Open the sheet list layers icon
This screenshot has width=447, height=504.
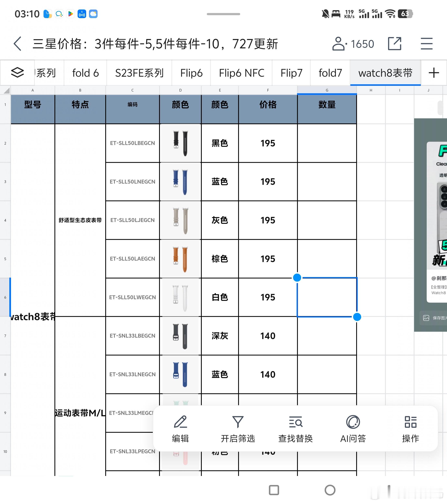17,73
